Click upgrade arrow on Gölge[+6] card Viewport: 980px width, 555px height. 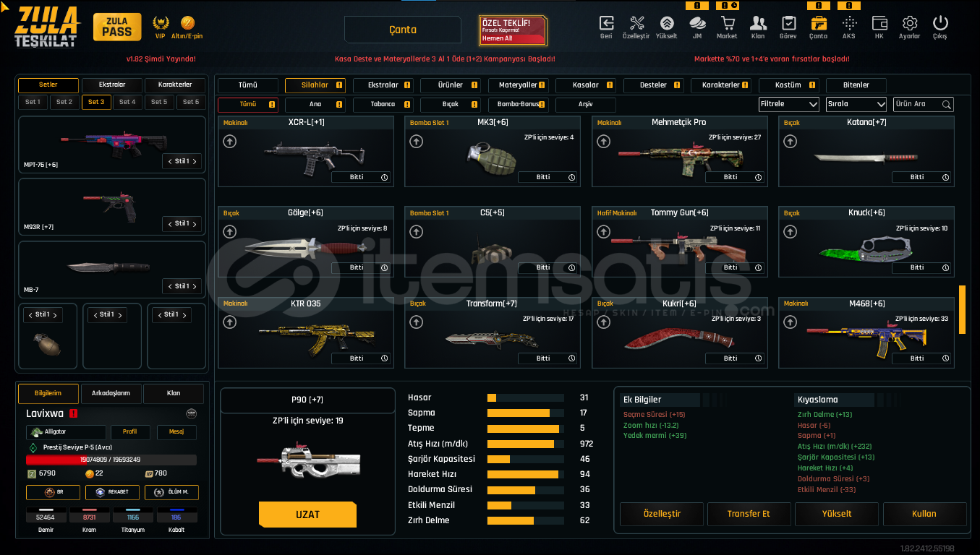click(229, 232)
